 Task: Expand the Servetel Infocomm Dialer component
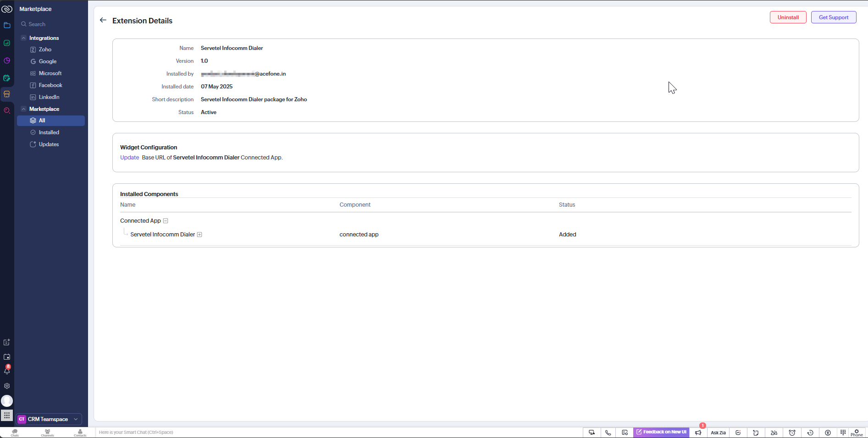click(x=199, y=235)
